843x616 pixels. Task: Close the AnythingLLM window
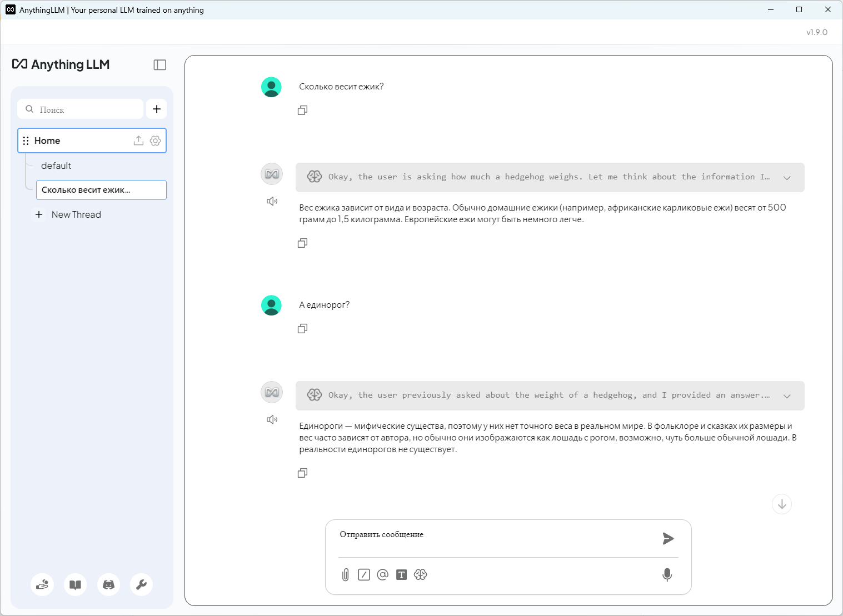click(x=828, y=10)
